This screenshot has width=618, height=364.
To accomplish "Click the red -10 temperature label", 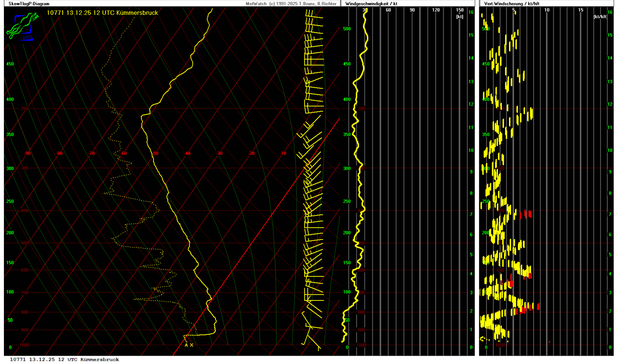I will click(x=283, y=154).
